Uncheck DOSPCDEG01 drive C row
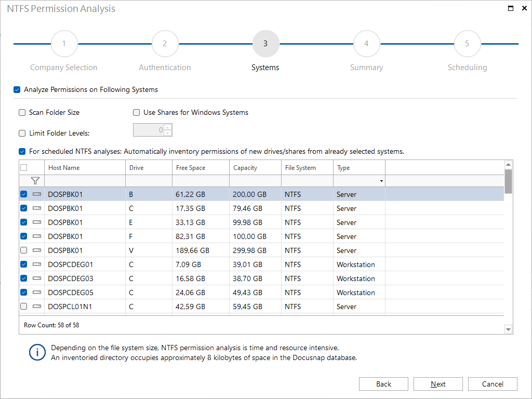Image resolution: width=532 pixels, height=399 pixels. pyautogui.click(x=24, y=264)
